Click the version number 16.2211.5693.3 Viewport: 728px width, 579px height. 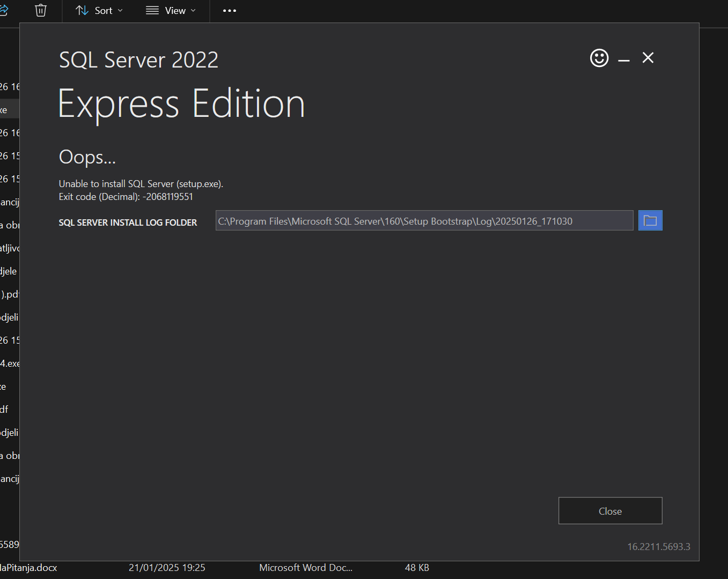click(x=659, y=547)
